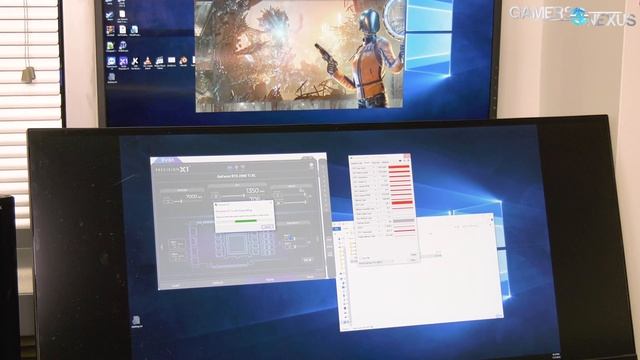
Task: Click the left page arrow in Precision X1
Action: click(162, 247)
